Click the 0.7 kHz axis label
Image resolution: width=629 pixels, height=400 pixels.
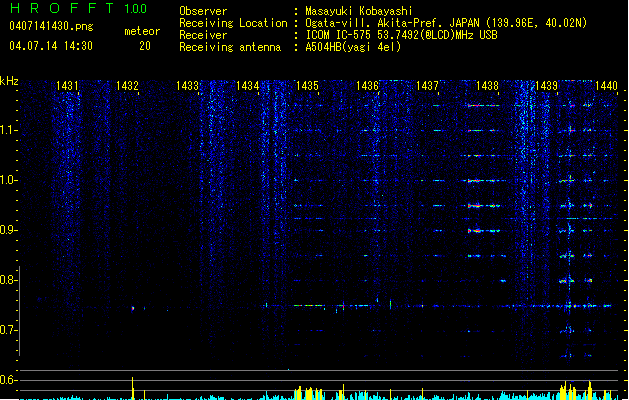[8, 330]
